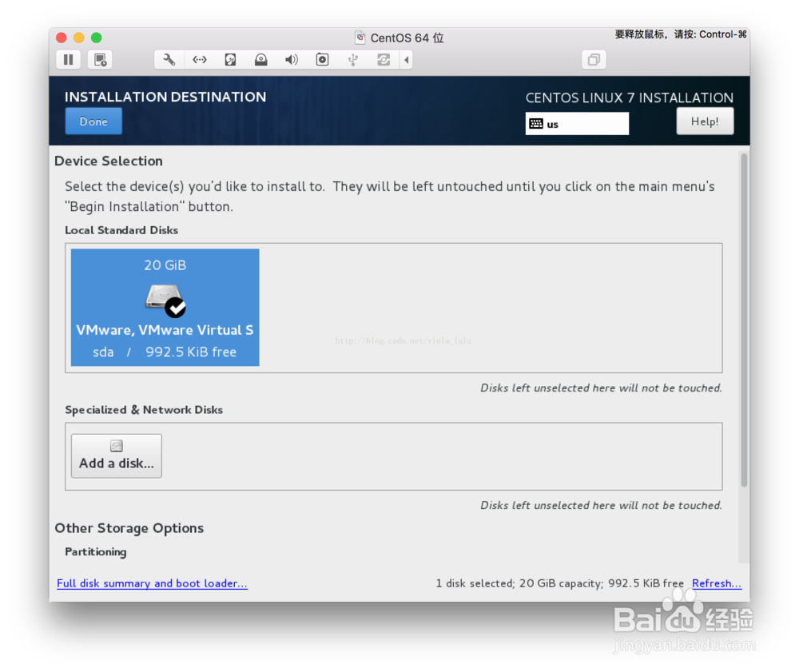This screenshot has height=672, width=799.
Task: Click the vertical scrollbar of installer
Action: click(744, 320)
